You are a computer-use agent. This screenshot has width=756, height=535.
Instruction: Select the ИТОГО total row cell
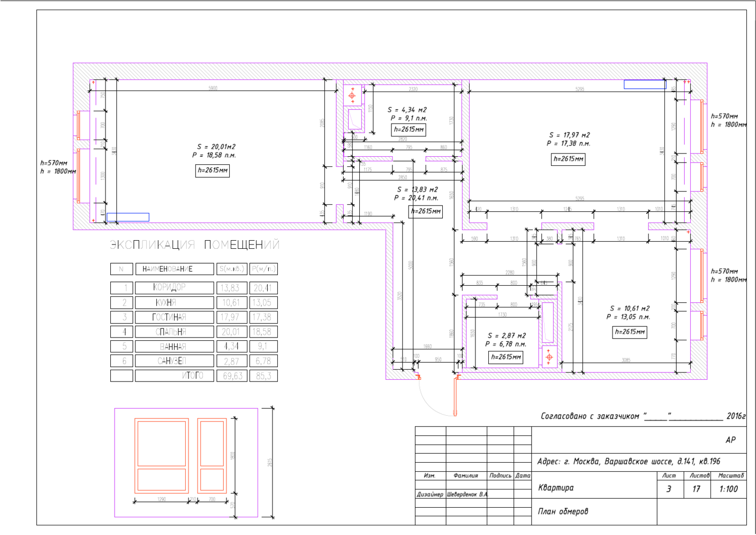(174, 376)
